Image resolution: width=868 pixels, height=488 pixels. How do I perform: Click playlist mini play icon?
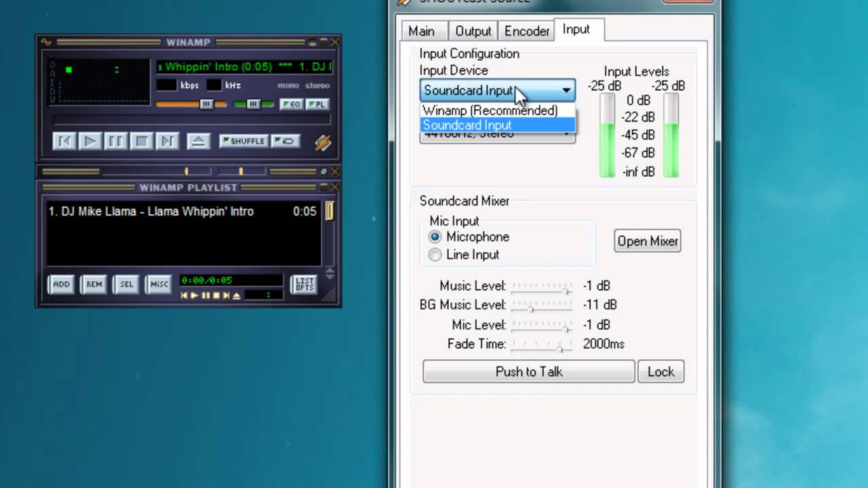tap(195, 296)
